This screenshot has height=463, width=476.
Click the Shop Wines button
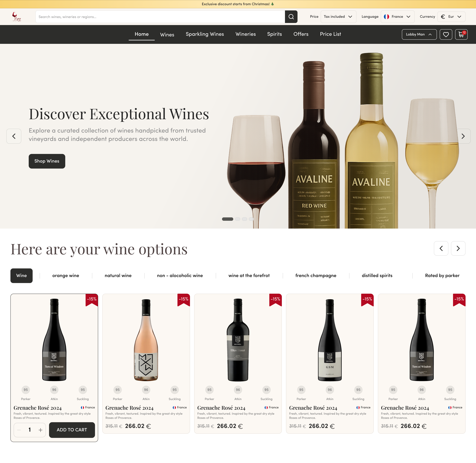tap(47, 161)
